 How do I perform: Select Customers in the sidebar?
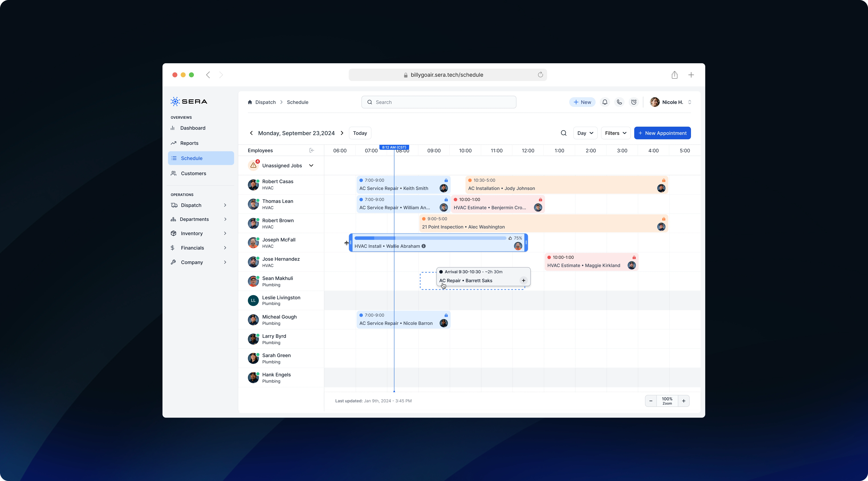(x=193, y=174)
